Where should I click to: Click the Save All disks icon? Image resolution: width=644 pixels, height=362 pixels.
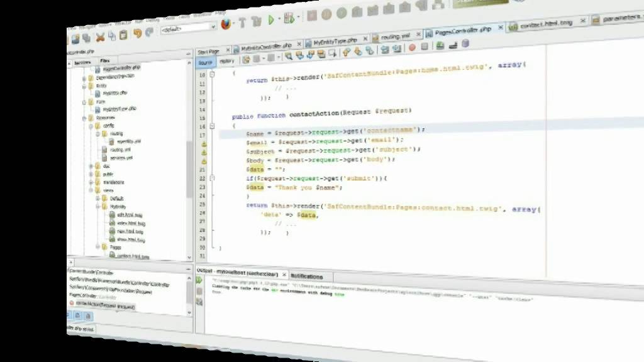click(86, 38)
